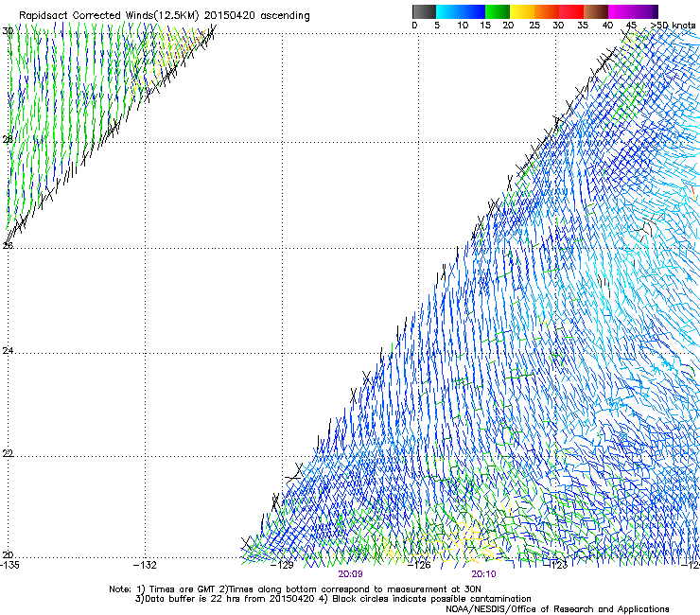
Task: Click the legend tick label 15
Action: pyautogui.click(x=485, y=26)
